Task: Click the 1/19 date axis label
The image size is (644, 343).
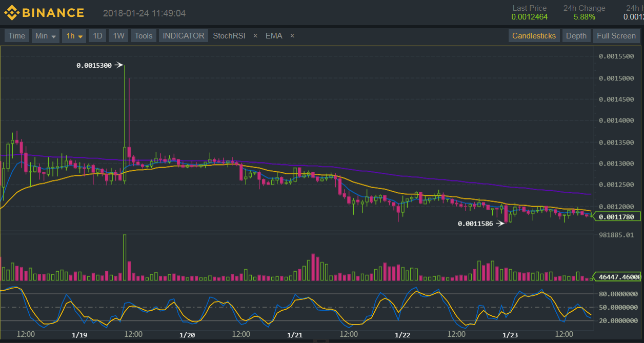Action: tap(79, 335)
